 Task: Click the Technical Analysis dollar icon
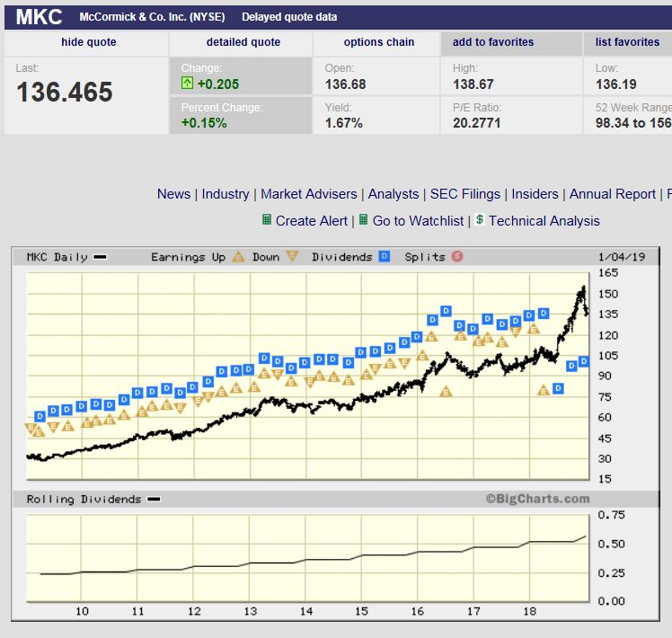(480, 219)
